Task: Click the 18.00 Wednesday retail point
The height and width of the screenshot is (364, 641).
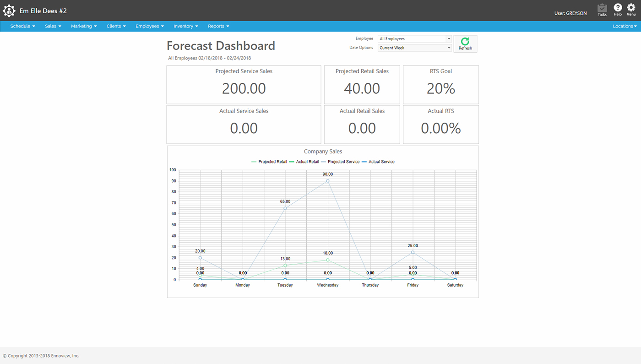Action: (x=328, y=260)
